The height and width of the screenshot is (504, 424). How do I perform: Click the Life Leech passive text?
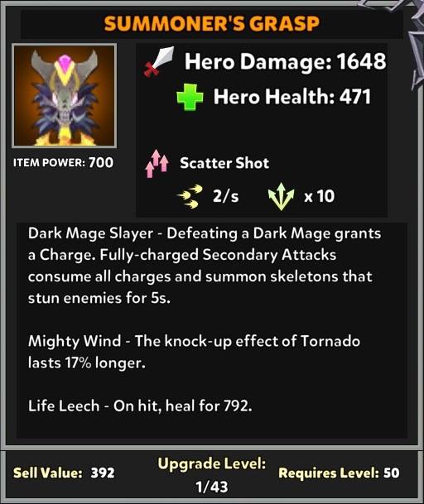tap(140, 406)
